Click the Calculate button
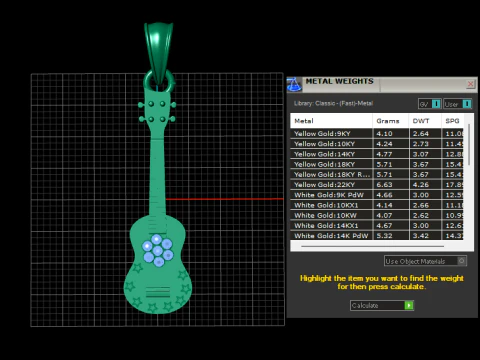This screenshot has height=360, width=480. [x=382, y=305]
